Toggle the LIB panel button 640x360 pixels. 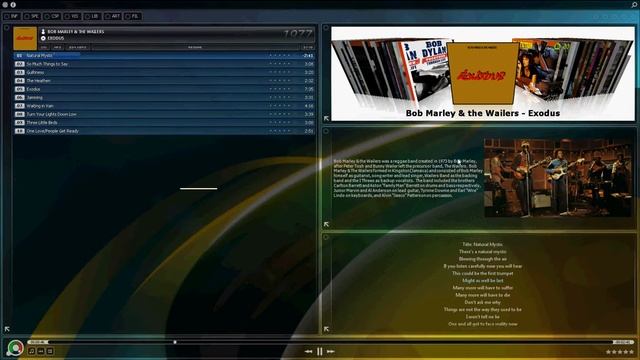coord(92,16)
